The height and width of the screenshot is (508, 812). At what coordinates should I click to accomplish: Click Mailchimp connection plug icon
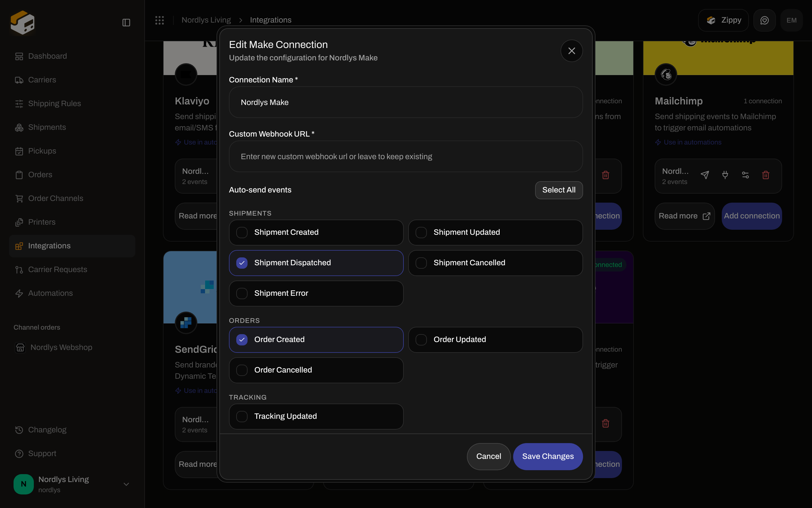(725, 175)
